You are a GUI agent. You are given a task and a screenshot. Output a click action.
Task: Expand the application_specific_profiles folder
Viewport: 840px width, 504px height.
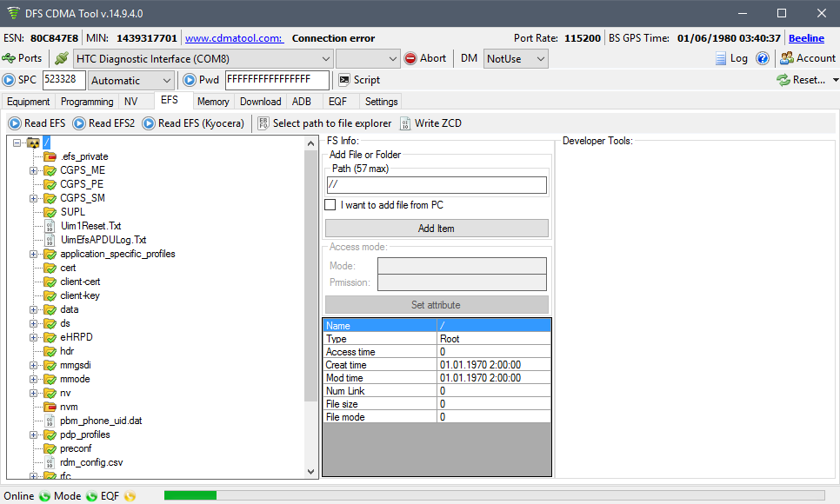(x=33, y=255)
